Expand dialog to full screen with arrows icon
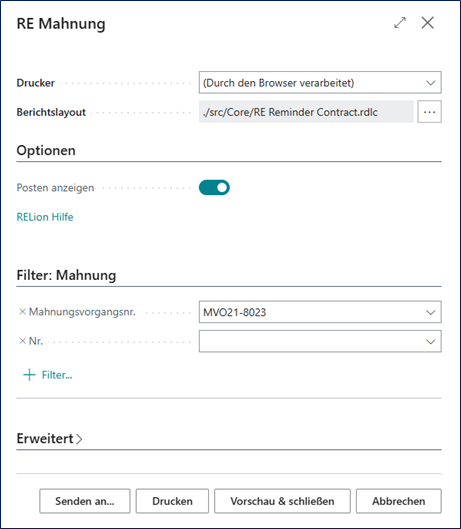Image resolution: width=461 pixels, height=529 pixels. 400,23
